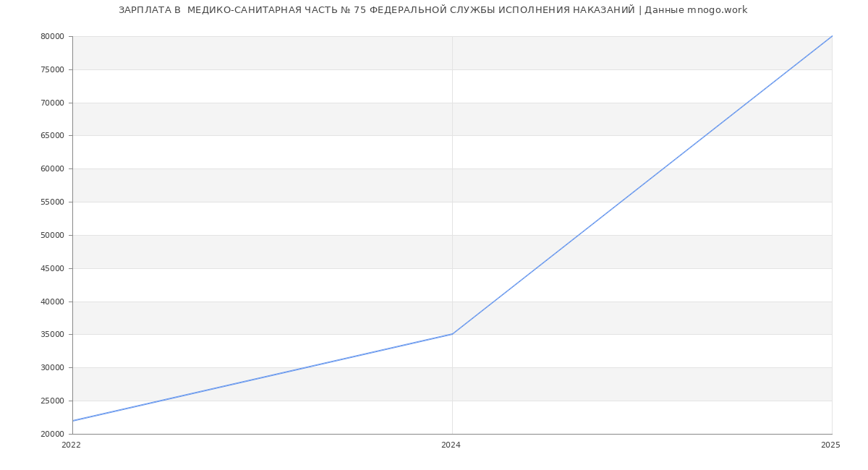The height and width of the screenshot is (470, 868).
Task: Select the 30000 y-axis label
Action: click(52, 367)
